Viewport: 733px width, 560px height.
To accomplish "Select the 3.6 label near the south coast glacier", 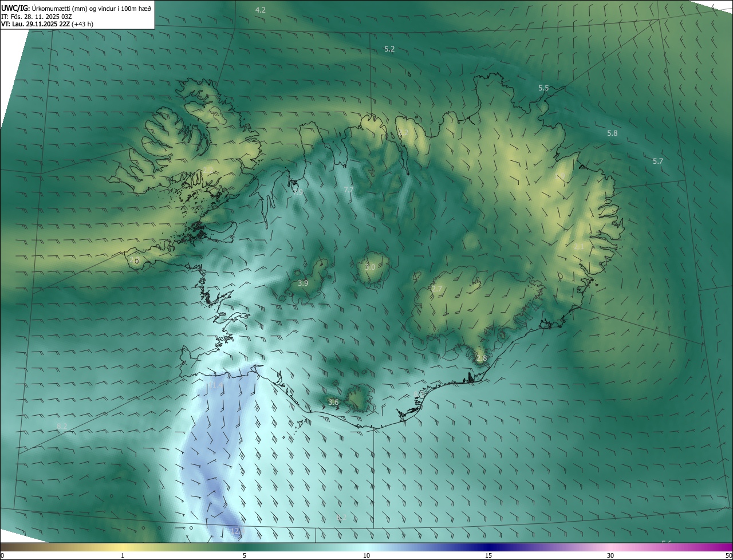I will [333, 402].
